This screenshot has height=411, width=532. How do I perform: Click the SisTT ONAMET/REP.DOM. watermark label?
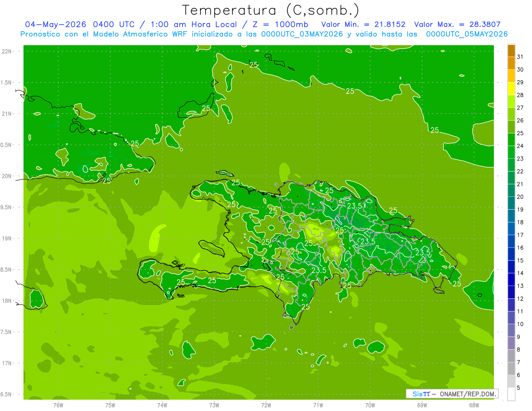tap(452, 394)
